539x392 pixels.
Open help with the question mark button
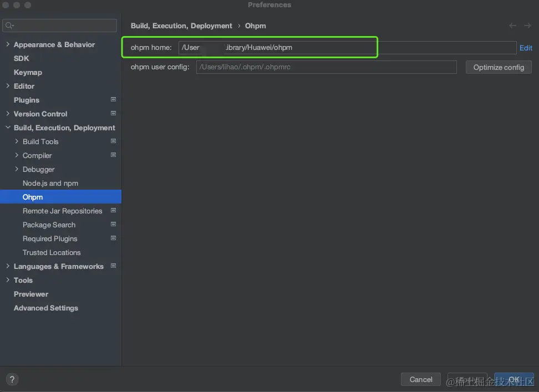[12, 379]
